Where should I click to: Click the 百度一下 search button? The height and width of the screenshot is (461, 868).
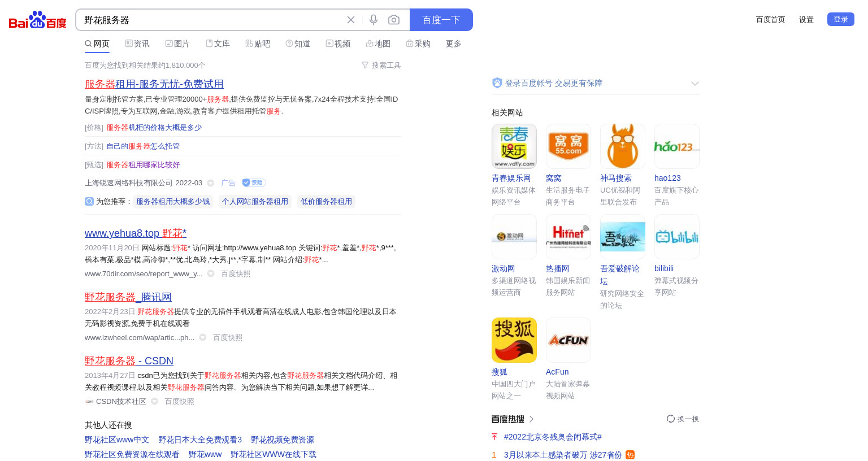coord(441,20)
